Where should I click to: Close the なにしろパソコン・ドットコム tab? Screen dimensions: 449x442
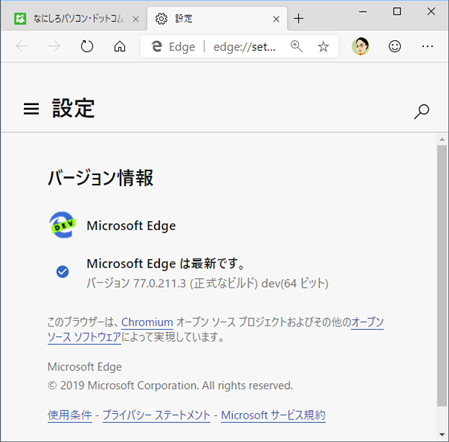tap(136, 19)
